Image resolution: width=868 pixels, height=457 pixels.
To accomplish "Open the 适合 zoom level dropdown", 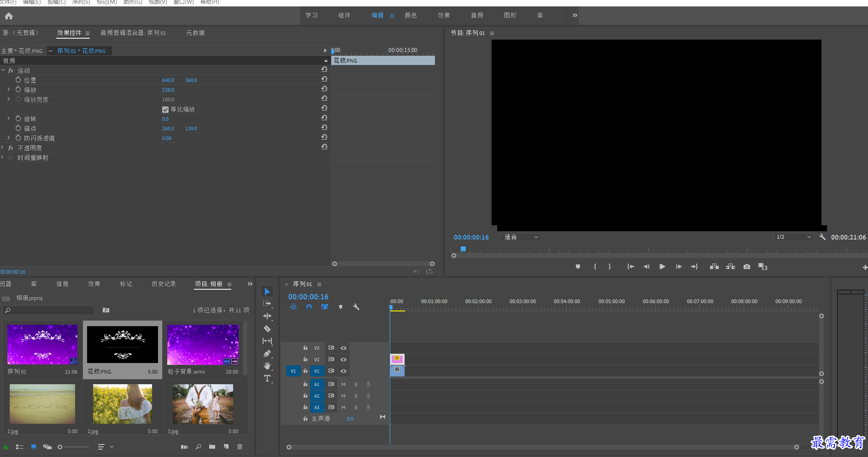I will [x=521, y=237].
